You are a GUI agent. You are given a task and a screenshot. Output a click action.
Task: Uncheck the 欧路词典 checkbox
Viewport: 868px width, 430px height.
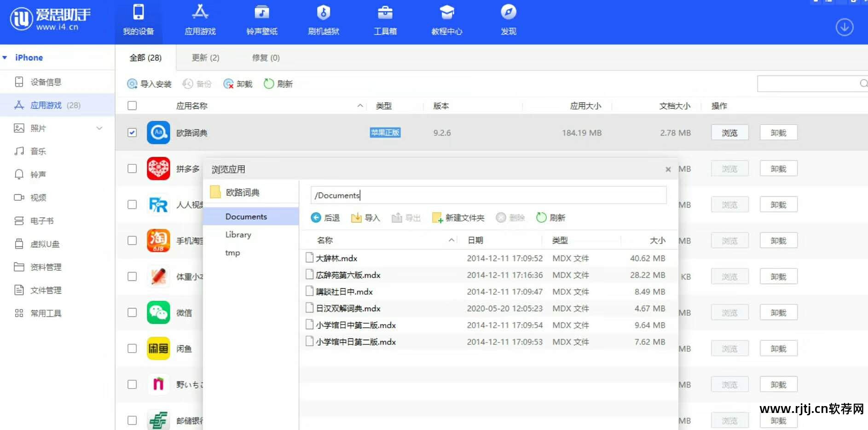pyautogui.click(x=132, y=133)
